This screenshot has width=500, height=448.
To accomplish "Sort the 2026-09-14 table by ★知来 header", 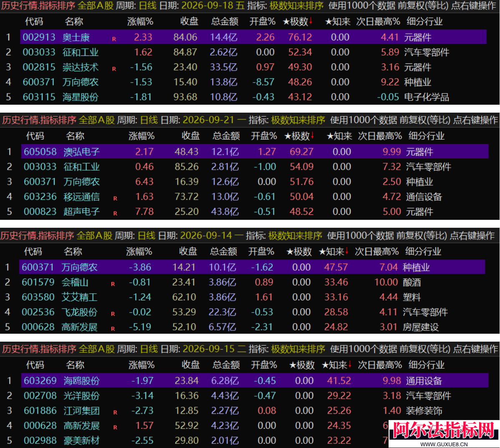I will click(333, 252).
